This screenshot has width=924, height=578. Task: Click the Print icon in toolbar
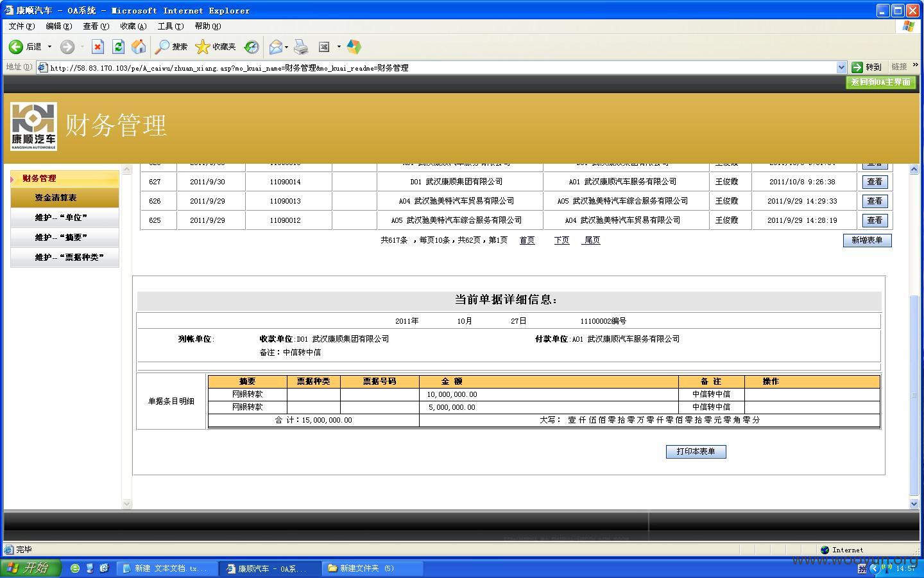(301, 47)
